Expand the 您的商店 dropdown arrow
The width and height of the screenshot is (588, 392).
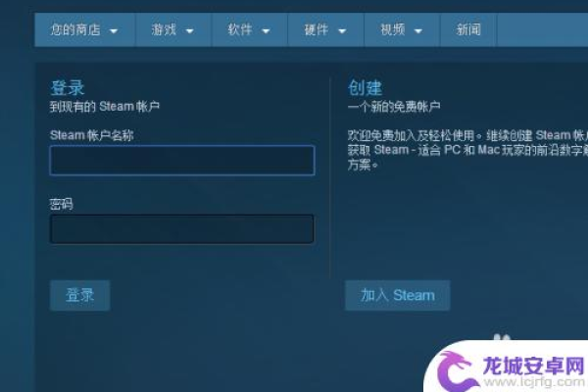point(114,31)
